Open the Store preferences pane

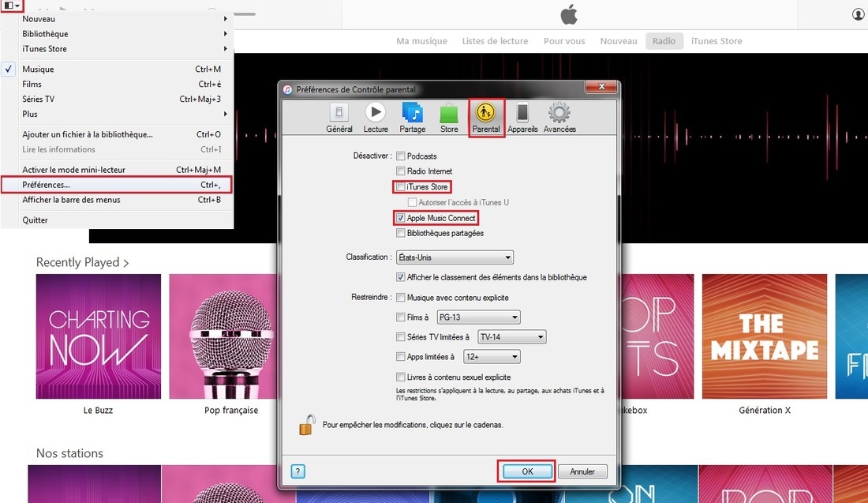coord(449,118)
